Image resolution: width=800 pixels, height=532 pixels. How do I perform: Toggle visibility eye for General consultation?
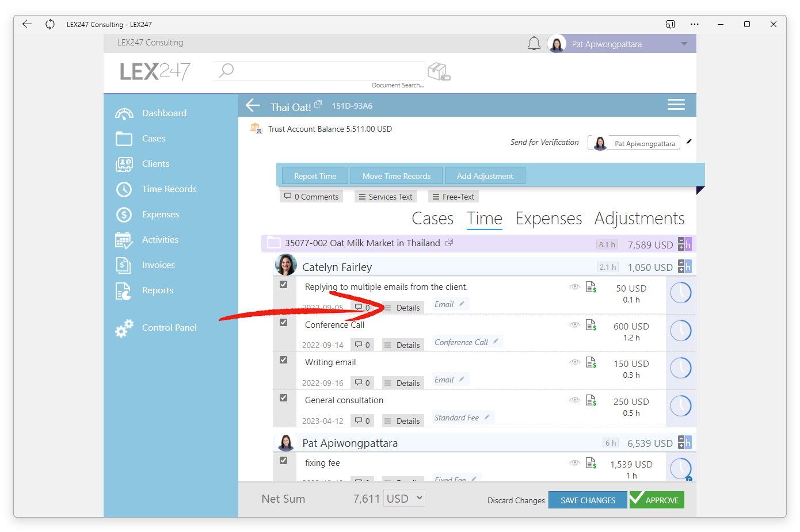574,400
